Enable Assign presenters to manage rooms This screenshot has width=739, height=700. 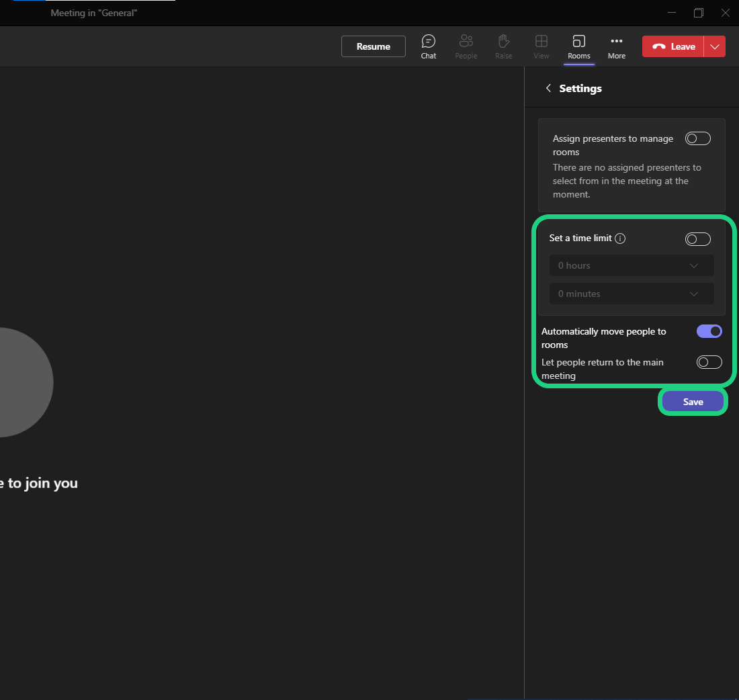(697, 139)
